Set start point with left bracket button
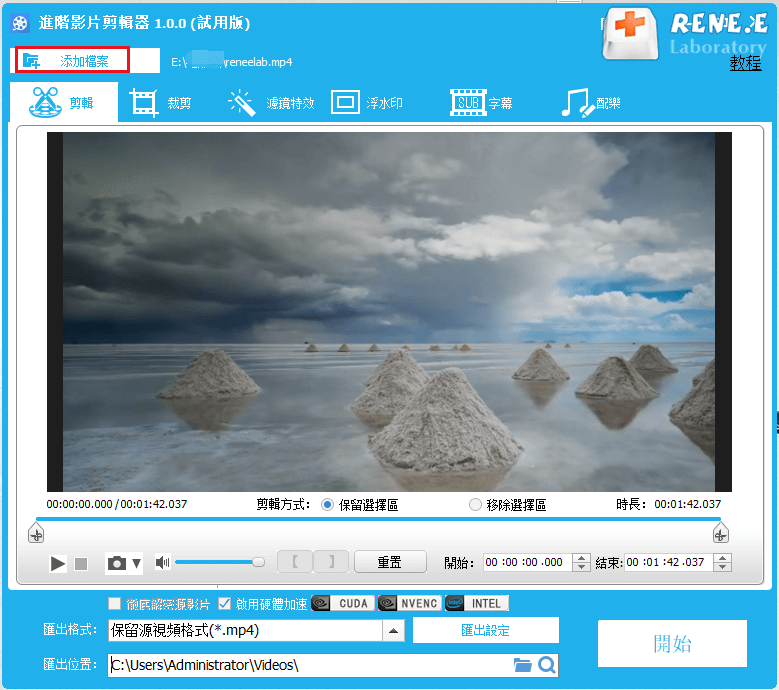This screenshot has height=690, width=779. click(x=295, y=562)
